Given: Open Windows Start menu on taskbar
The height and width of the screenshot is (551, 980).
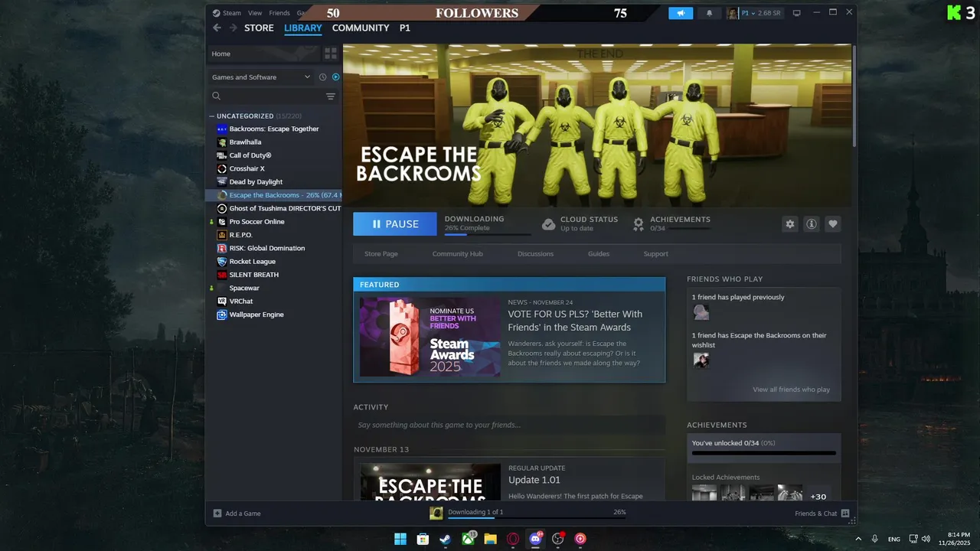Looking at the screenshot, I should (400, 539).
